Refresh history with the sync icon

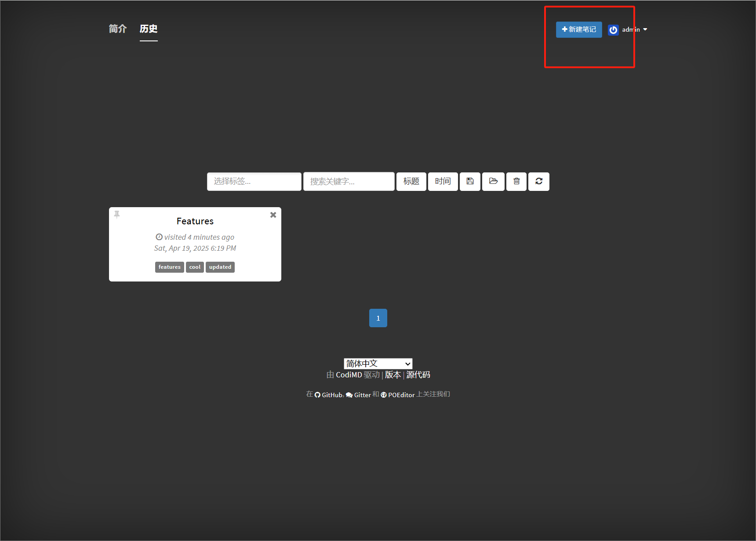(539, 181)
